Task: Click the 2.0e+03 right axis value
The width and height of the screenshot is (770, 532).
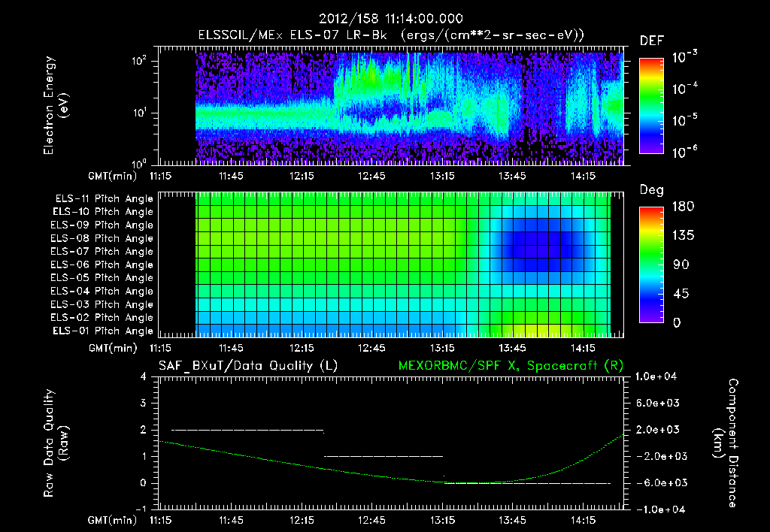Action: coord(659,430)
